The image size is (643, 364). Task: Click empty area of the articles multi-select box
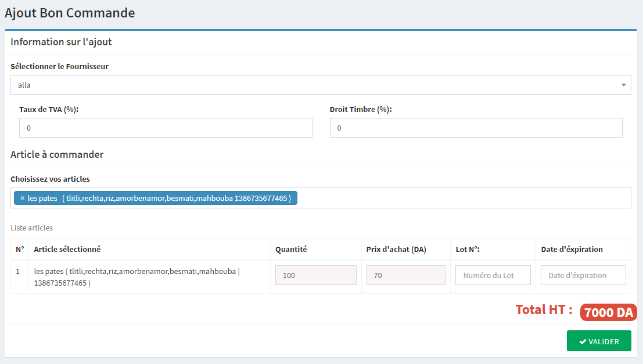tap(465, 198)
